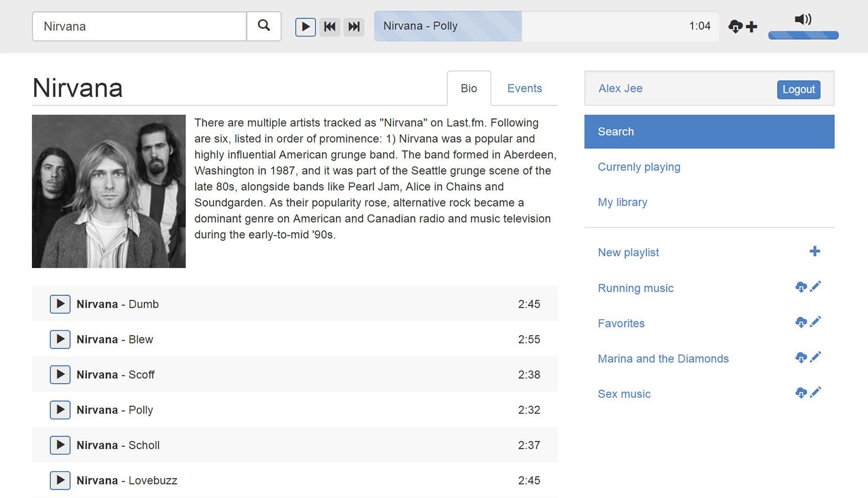This screenshot has width=868, height=498.
Task: Click the Nirvana - Scholl track title
Action: (118, 445)
